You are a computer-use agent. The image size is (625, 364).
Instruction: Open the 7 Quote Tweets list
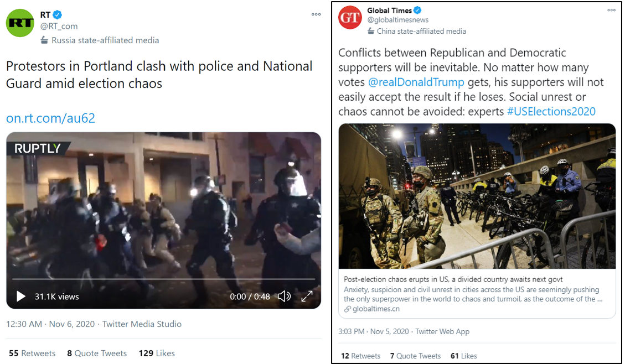415,356
